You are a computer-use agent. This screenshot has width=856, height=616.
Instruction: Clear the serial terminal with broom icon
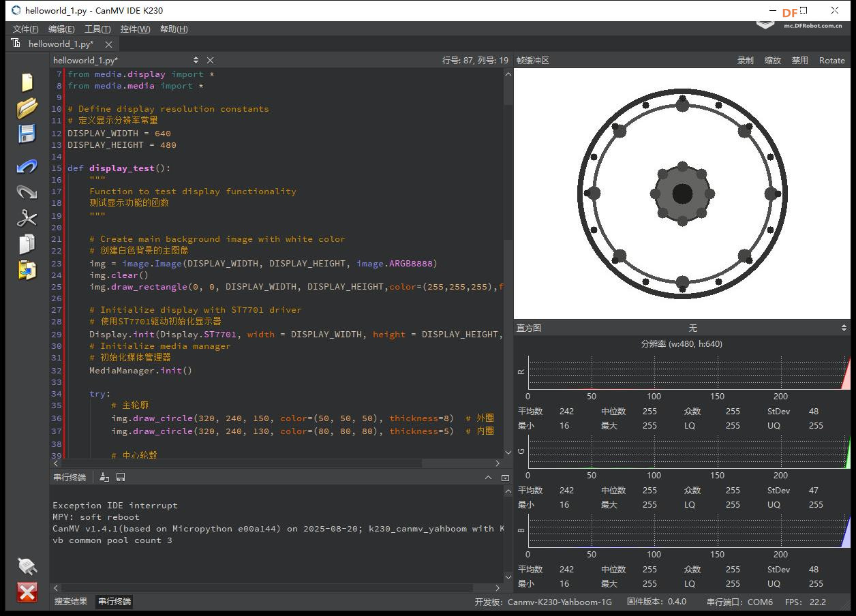tap(104, 477)
